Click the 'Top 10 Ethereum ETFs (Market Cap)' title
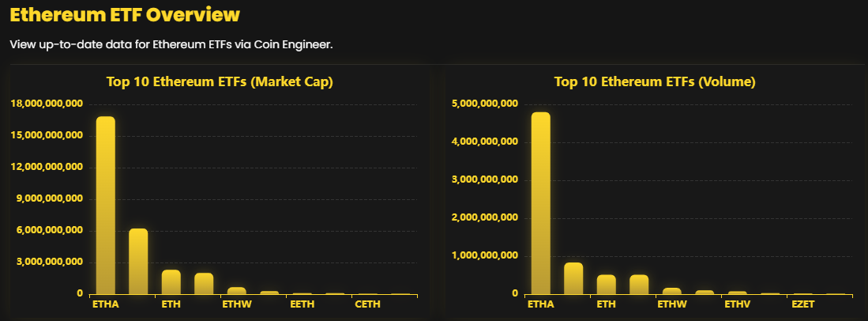This screenshot has width=868, height=321. pos(219,81)
